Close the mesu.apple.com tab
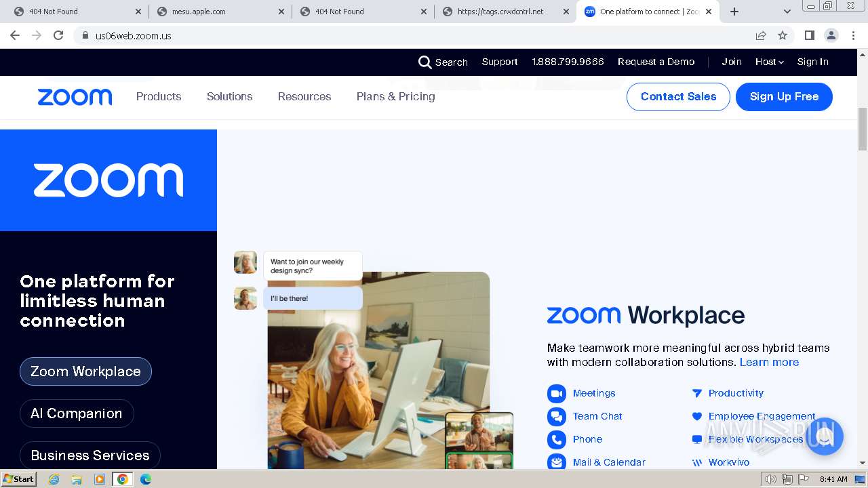 tap(280, 12)
